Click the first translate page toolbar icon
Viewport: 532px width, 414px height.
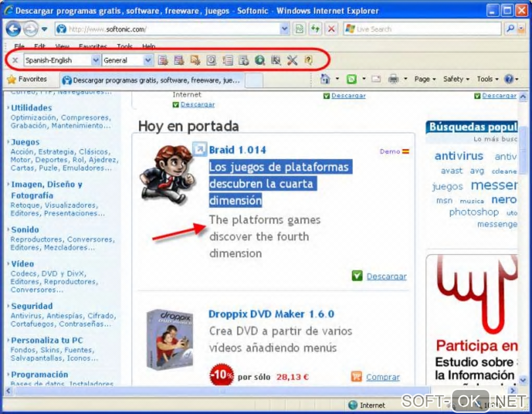tap(163, 61)
